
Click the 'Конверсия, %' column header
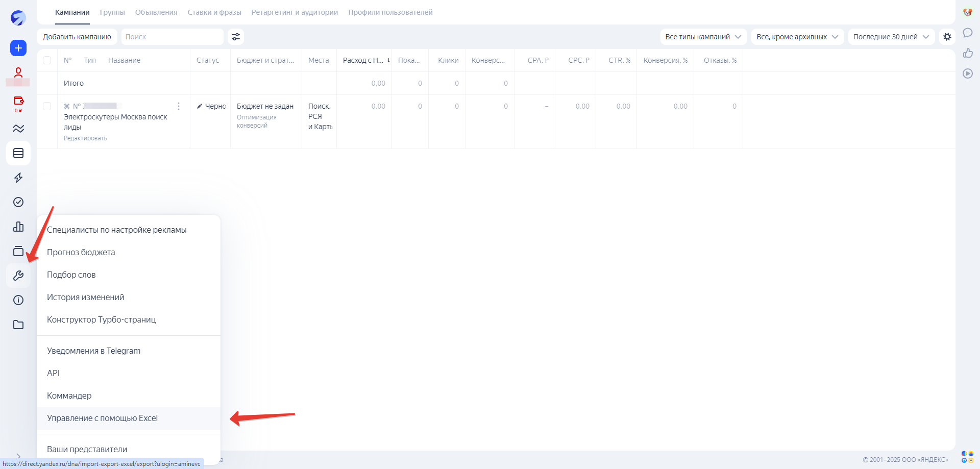(x=666, y=60)
